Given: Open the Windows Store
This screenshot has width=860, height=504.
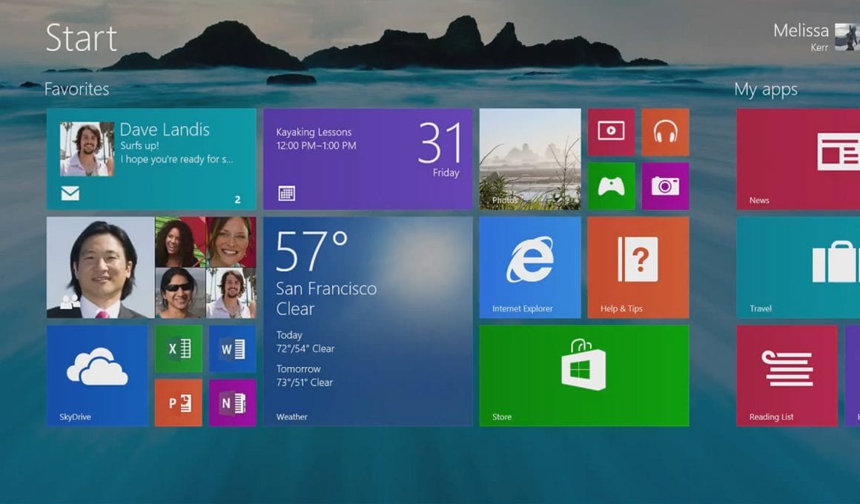Looking at the screenshot, I should [x=584, y=376].
